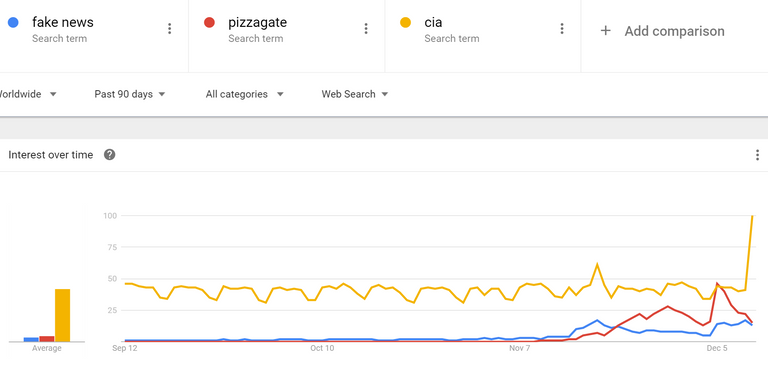Click the blue fake news color dot
Screen dimensions: 768x383
(x=13, y=22)
